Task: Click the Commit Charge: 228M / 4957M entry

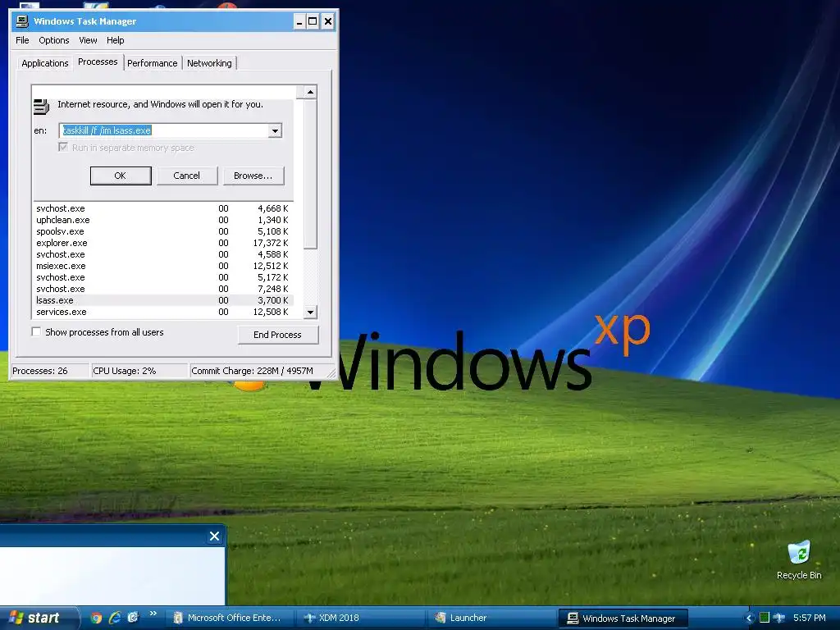Action: pos(258,371)
